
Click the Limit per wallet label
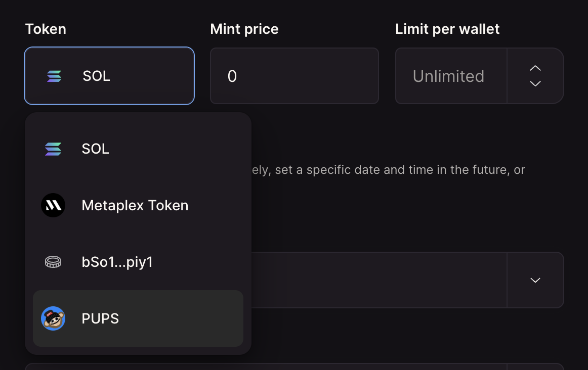click(x=447, y=29)
